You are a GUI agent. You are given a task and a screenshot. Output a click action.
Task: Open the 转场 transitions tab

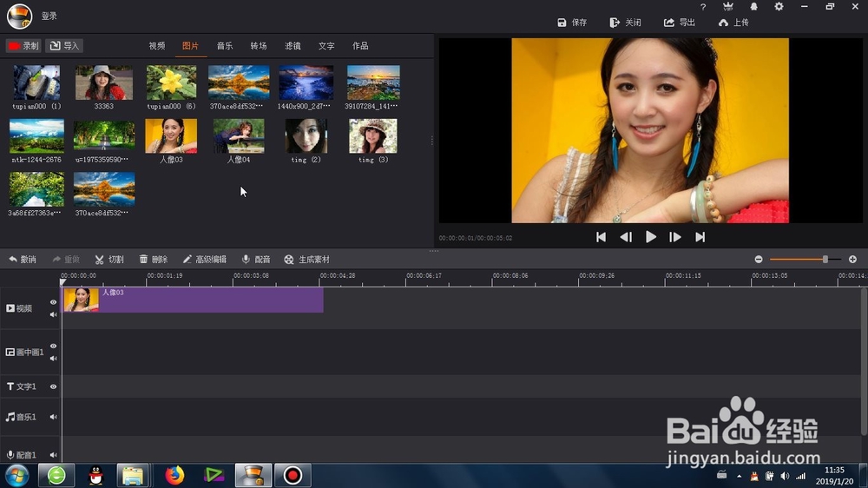[x=259, y=46]
